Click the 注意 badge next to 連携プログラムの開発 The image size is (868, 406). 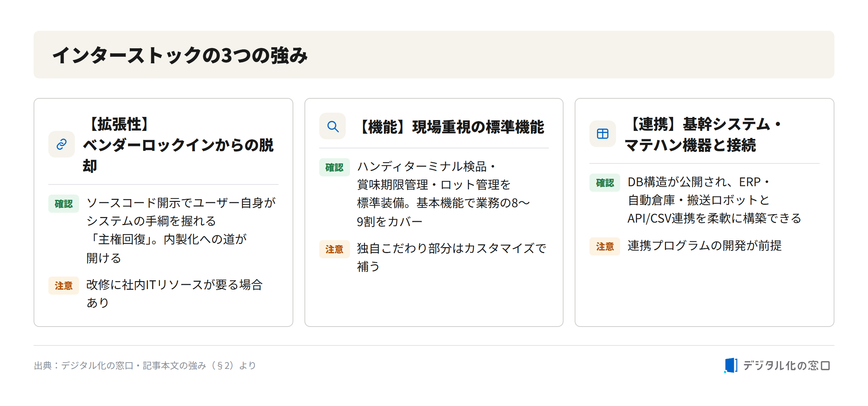click(605, 246)
